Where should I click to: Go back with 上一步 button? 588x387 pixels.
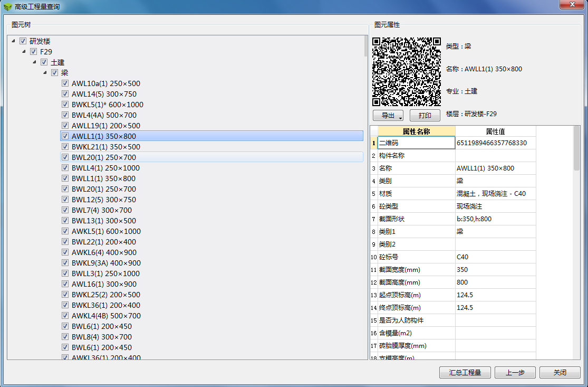[515, 372]
